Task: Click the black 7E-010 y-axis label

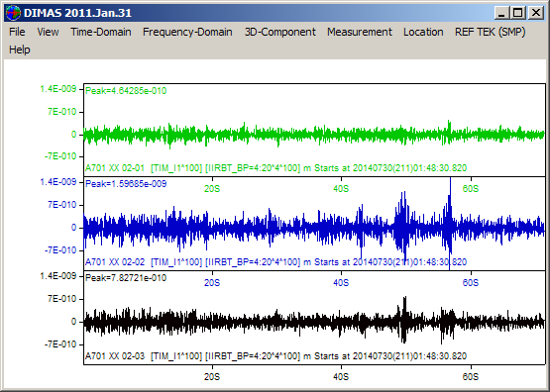Action: 62,299
